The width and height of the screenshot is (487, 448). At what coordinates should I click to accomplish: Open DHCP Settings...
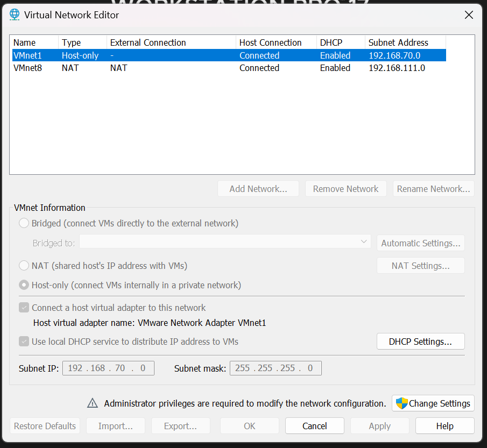[x=420, y=341]
